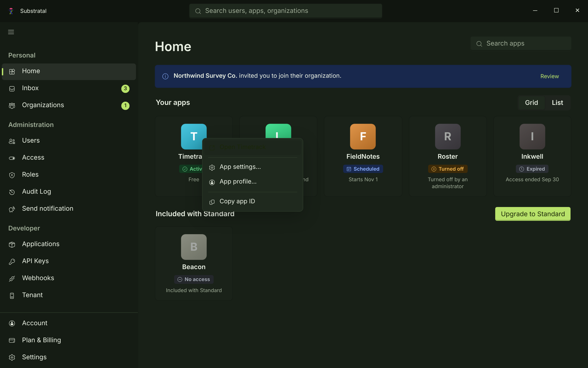This screenshot has height=368, width=588.
Task: Click the No access badge on Beacon
Action: click(x=194, y=279)
